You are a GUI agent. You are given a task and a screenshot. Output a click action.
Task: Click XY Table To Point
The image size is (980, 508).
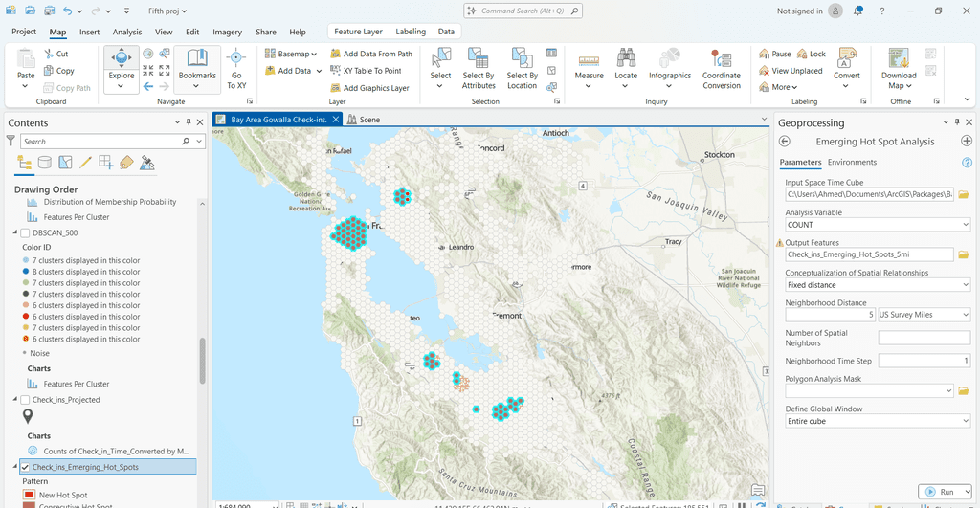[x=366, y=71]
